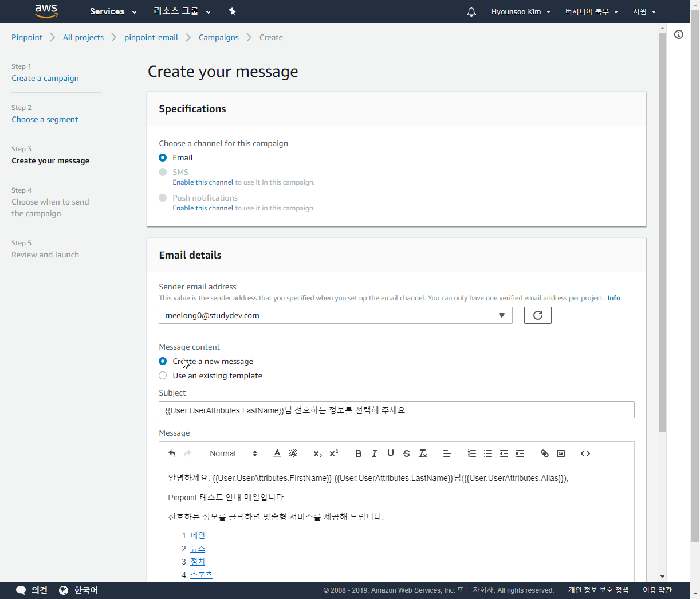Open the Info link for sender address
Image resolution: width=700 pixels, height=599 pixels.
614,298
